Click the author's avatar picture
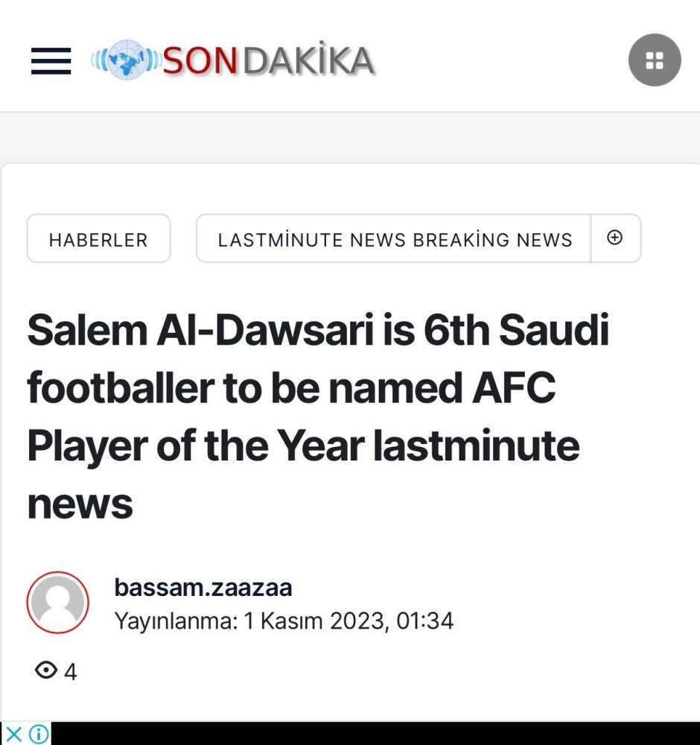 pyautogui.click(x=58, y=603)
